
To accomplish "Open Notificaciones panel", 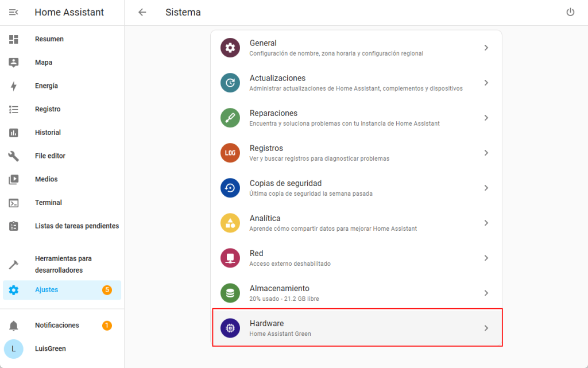I will click(x=57, y=326).
